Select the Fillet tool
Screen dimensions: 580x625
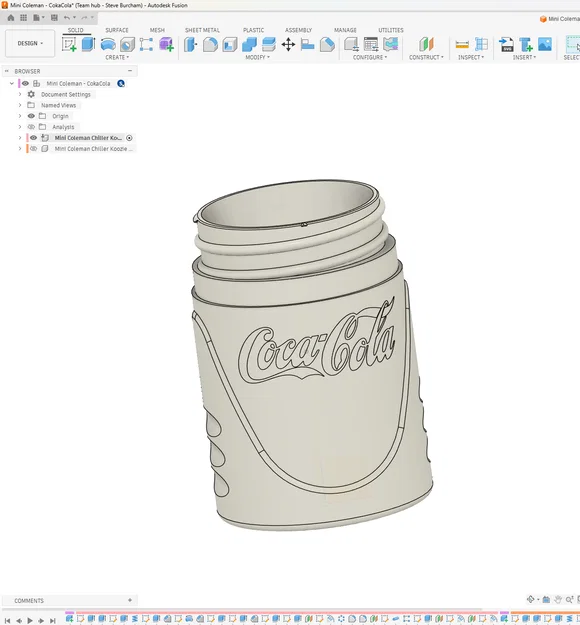click(x=210, y=44)
